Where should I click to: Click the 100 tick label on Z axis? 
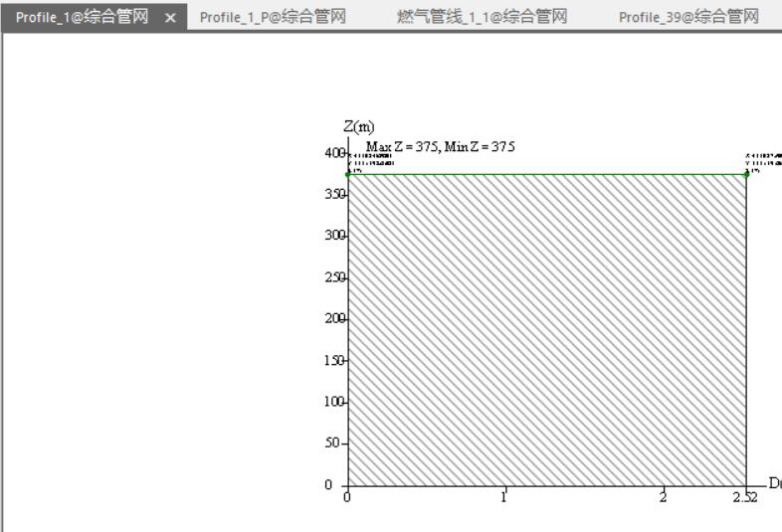pyautogui.click(x=334, y=402)
